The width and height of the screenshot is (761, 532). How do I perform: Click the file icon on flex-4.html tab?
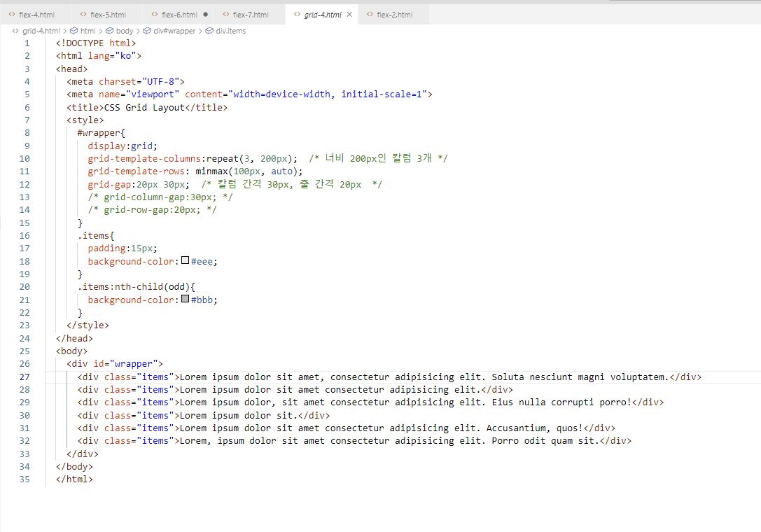pos(12,15)
